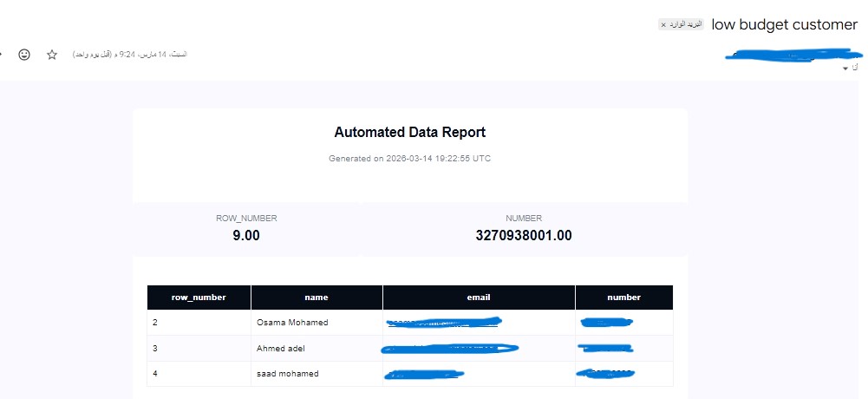Click the 'name' column header
Image resolution: width=868 pixels, height=399 pixels.
[317, 298]
